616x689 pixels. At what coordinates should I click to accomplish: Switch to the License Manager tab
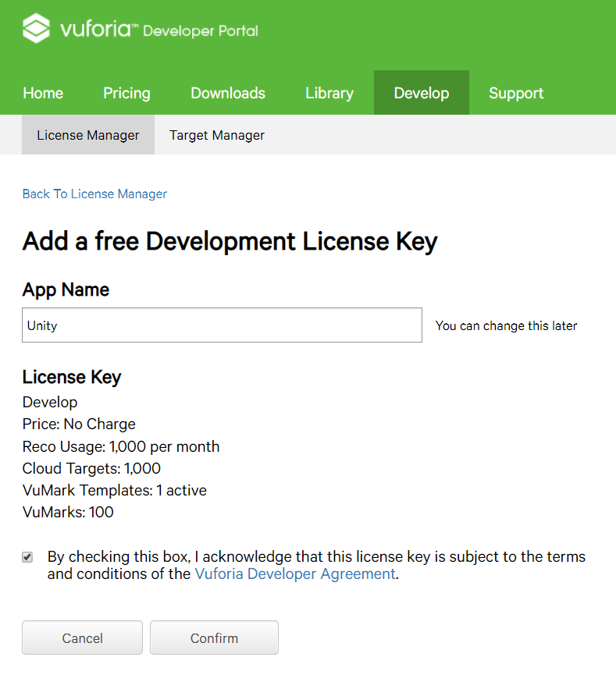click(x=88, y=135)
